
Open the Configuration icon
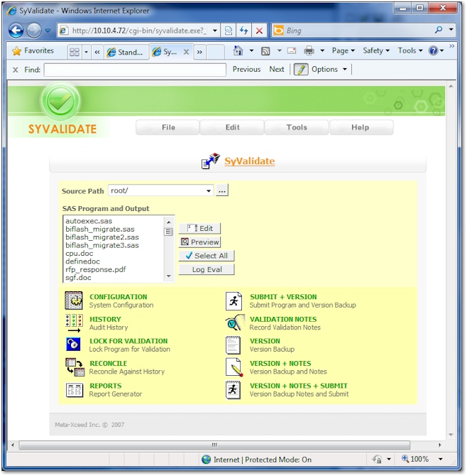74,301
